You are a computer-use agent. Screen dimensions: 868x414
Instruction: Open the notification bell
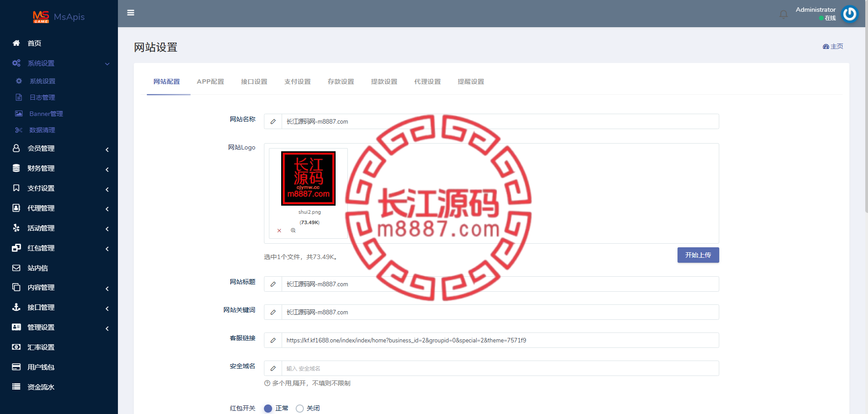[x=783, y=14]
